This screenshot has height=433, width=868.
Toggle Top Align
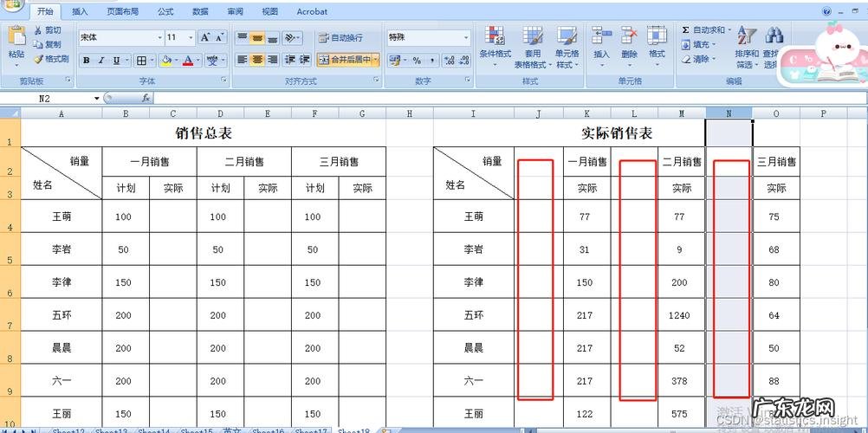coord(242,37)
